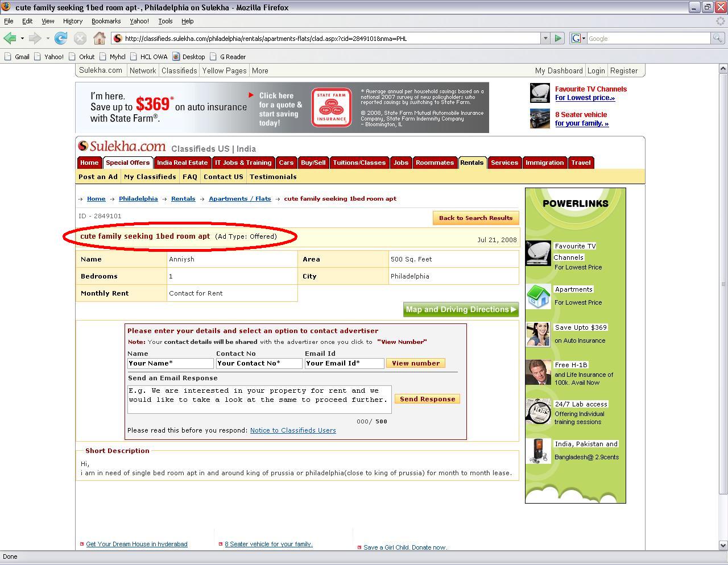Screen dimensions: 728x565
Task: Open the forward history dropdown arrow
Action: click(48, 38)
